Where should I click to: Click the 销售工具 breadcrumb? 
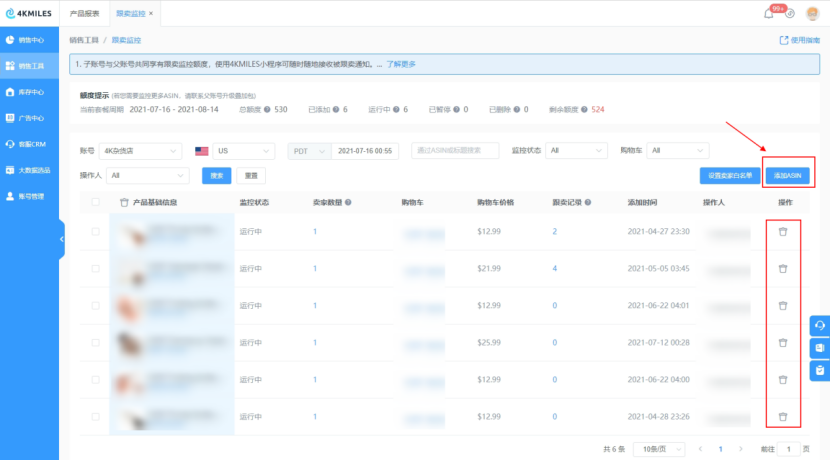click(84, 40)
